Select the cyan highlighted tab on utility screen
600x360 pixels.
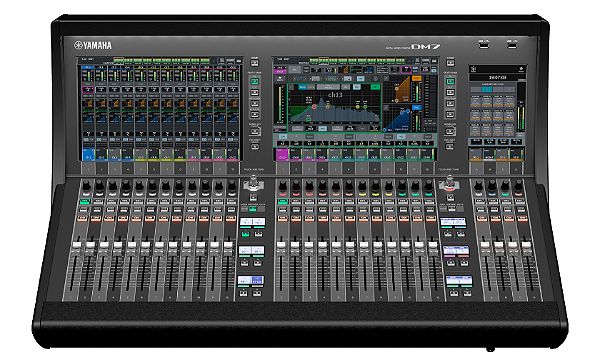point(486,90)
